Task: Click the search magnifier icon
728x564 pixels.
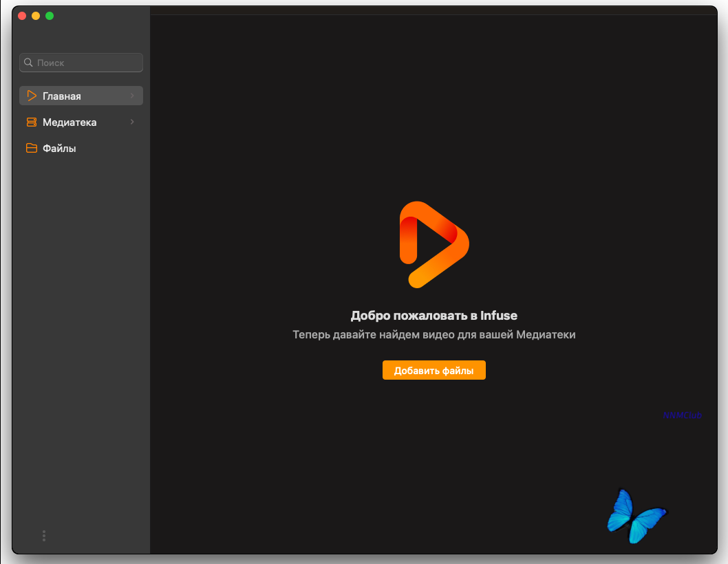Action: tap(28, 62)
